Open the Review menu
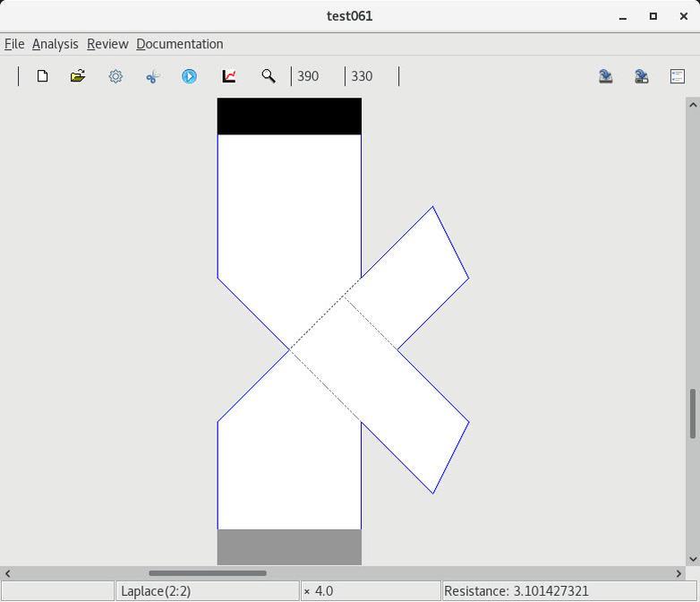The image size is (700, 602). (107, 44)
